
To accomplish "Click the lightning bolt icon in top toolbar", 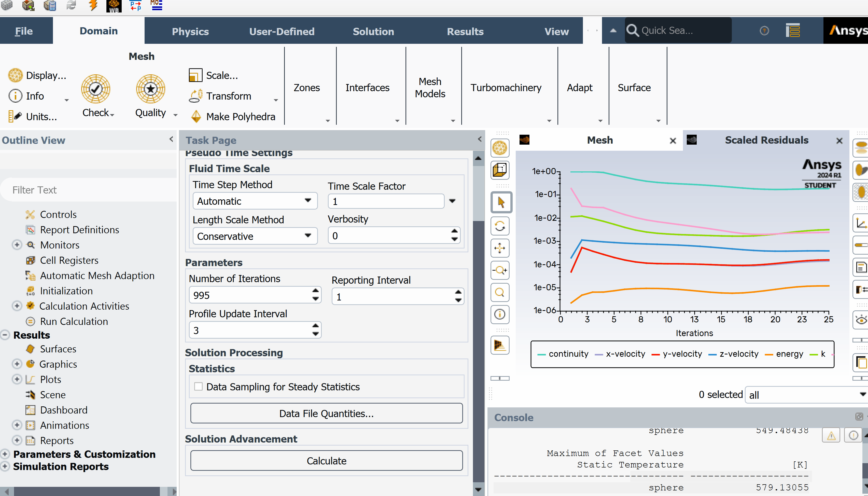I will (x=93, y=5).
